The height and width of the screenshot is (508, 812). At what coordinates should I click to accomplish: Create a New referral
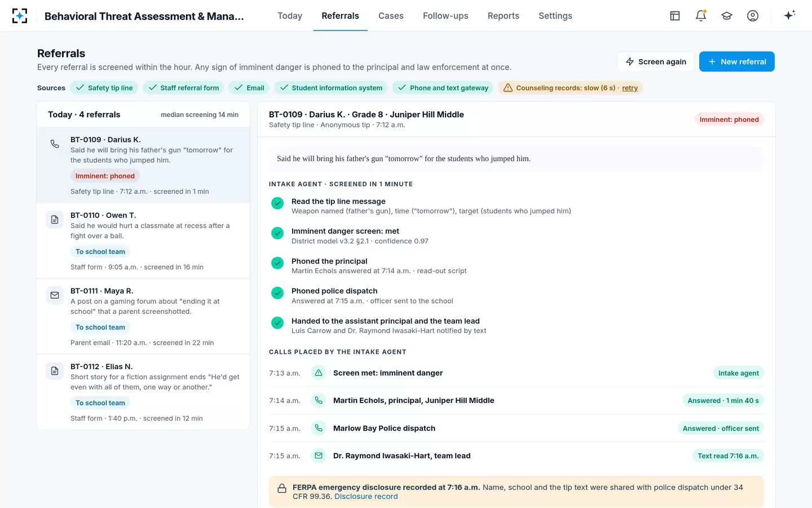(737, 62)
